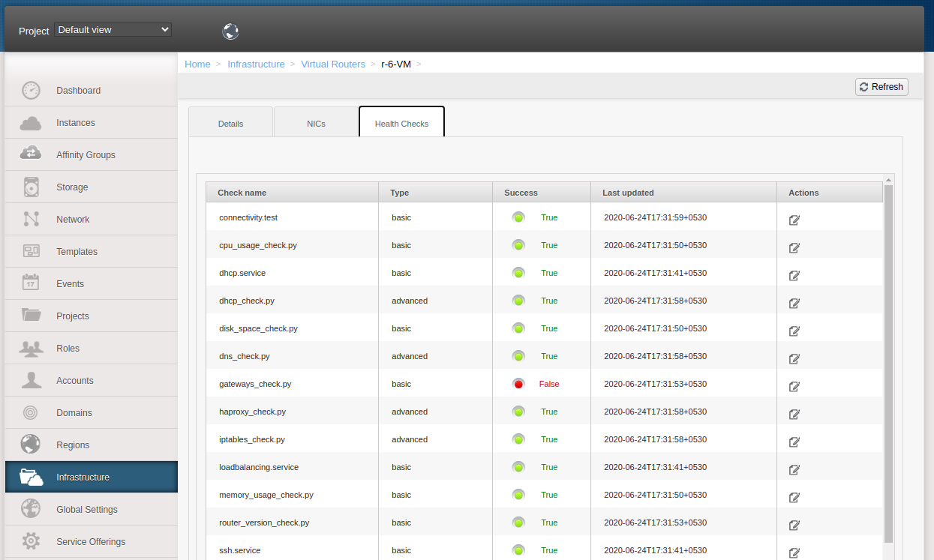934x560 pixels.
Task: Click the Domains target icon
Action: pyautogui.click(x=31, y=412)
